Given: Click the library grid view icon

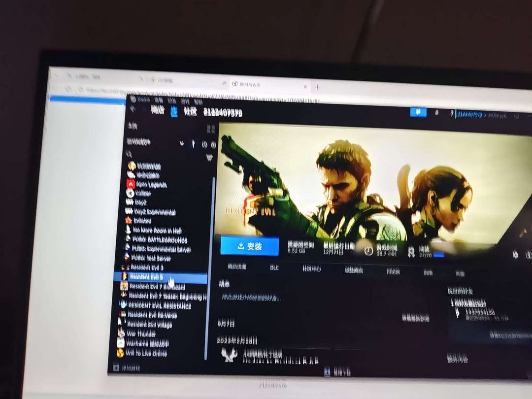Looking at the screenshot, I should [x=211, y=129].
